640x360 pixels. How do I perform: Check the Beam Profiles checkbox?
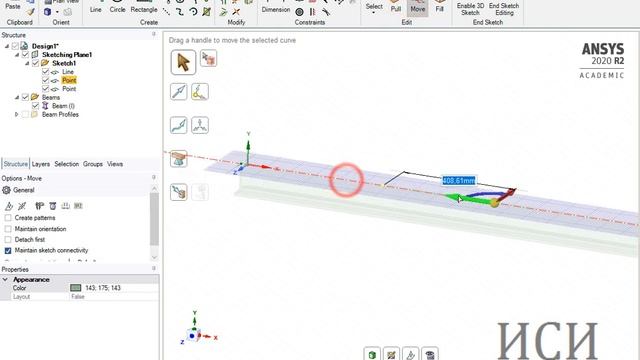[x=25, y=114]
